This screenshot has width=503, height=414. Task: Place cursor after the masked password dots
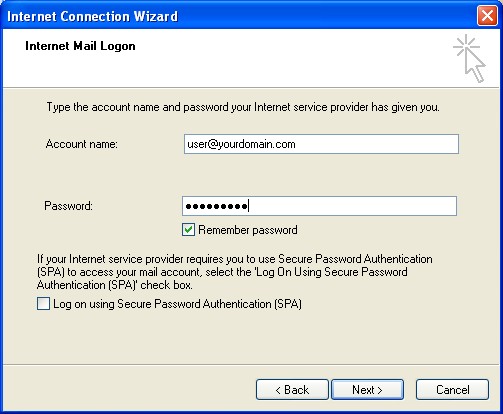point(250,206)
